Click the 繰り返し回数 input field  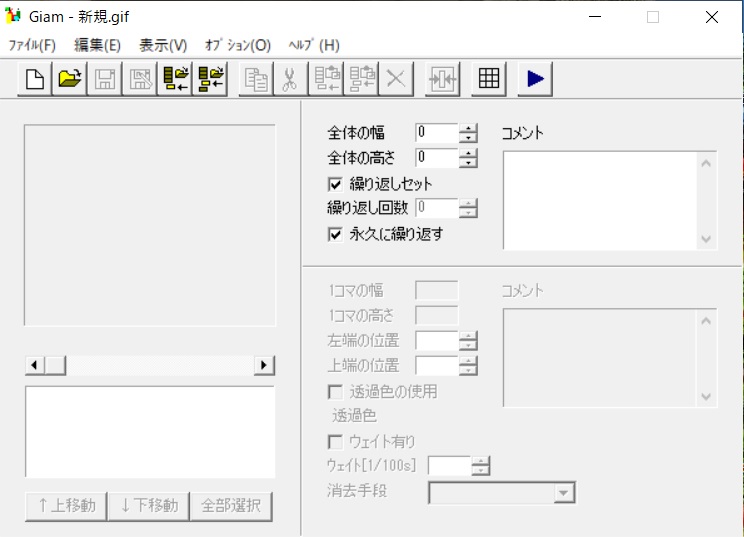tap(437, 208)
